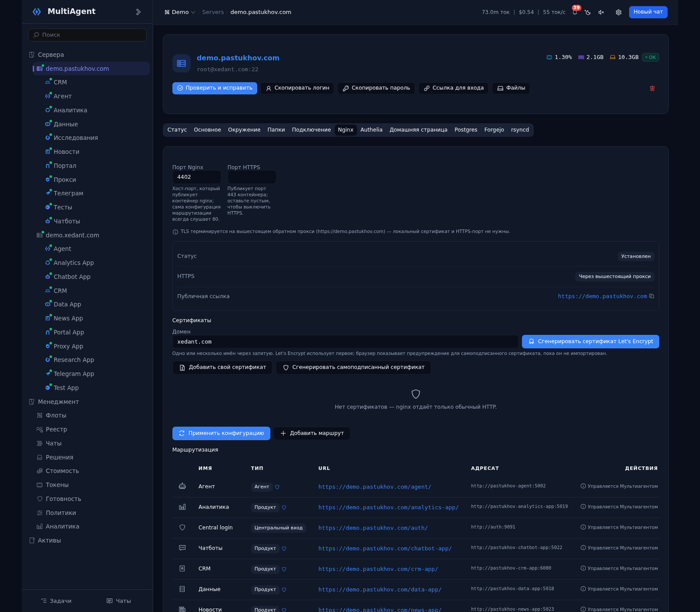
Task: Switch to the Статус tab
Action: coord(177,130)
